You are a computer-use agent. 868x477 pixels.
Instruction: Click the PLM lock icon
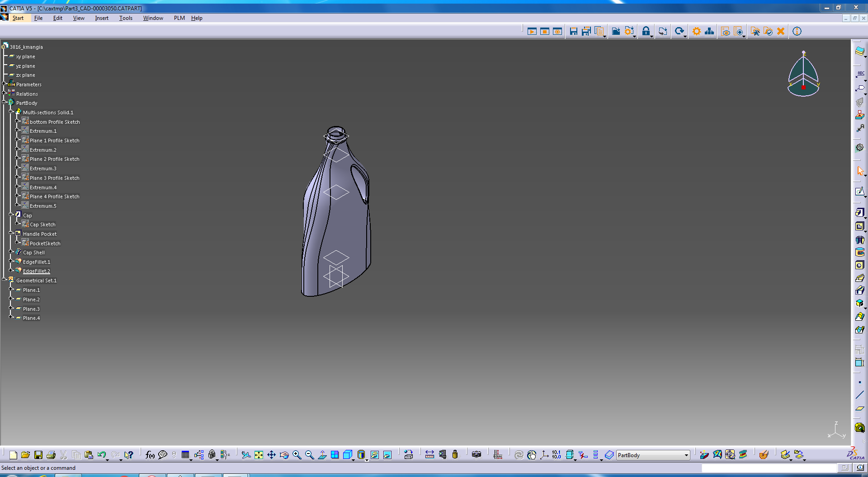[x=646, y=31]
